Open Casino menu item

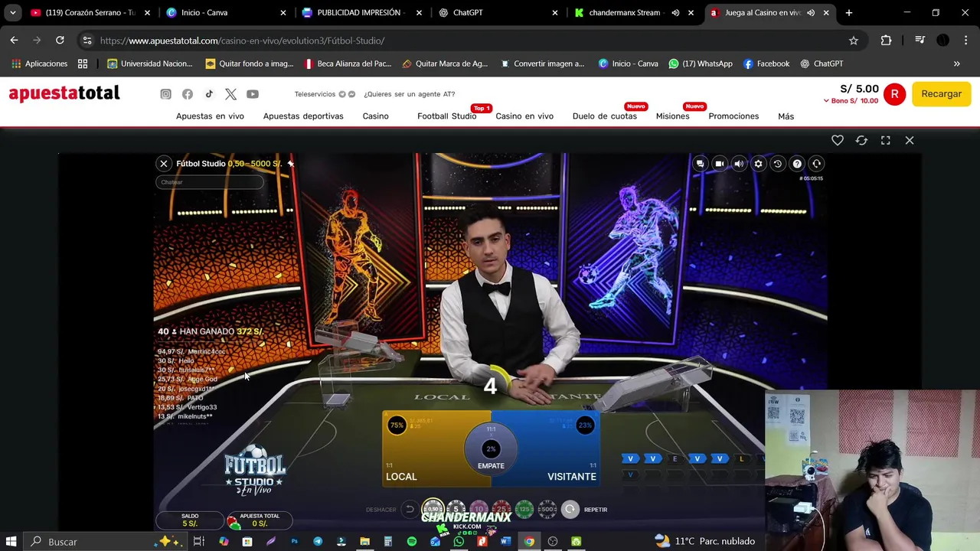(375, 116)
